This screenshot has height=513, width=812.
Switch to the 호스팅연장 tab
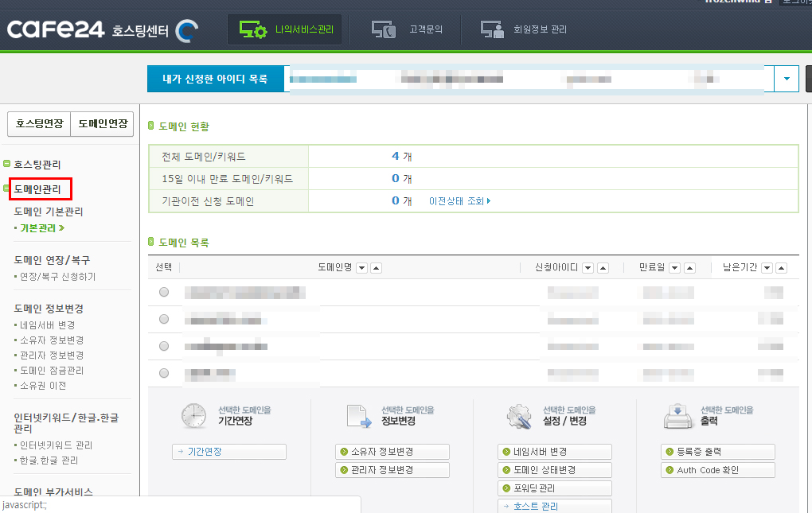[x=39, y=123]
